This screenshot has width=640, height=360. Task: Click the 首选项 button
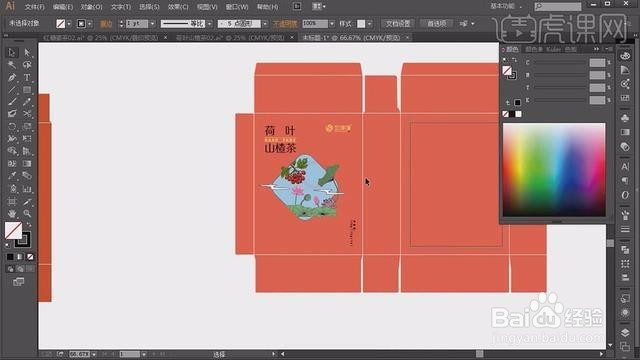pos(436,24)
